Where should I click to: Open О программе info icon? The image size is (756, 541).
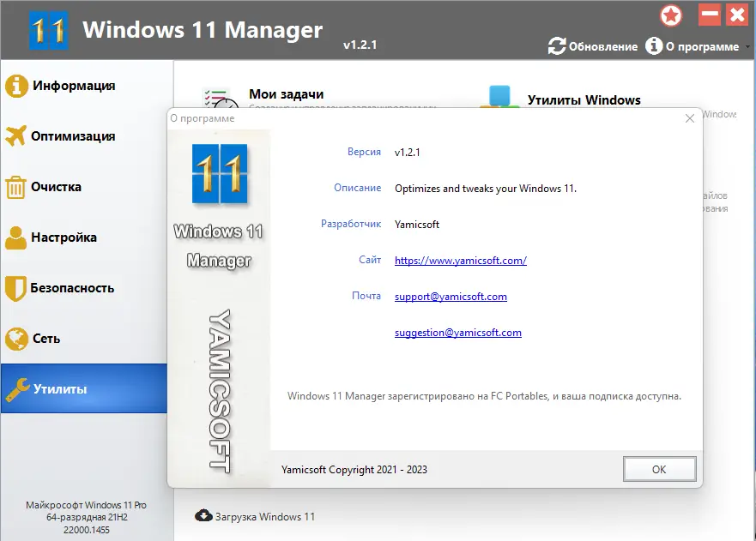coord(656,46)
